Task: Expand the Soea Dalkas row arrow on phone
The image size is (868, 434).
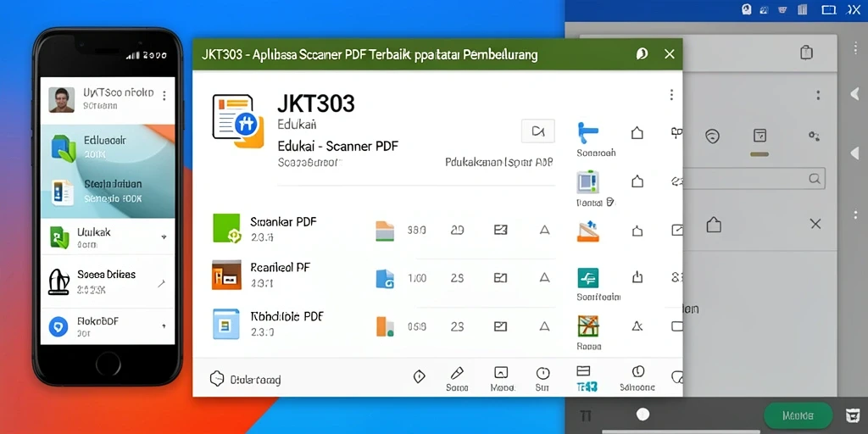Action: coord(161,283)
